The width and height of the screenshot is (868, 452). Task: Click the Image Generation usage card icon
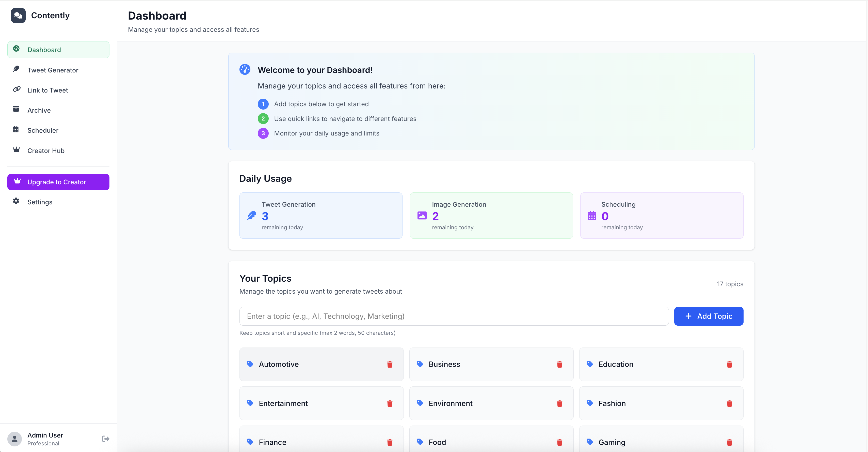(x=422, y=216)
